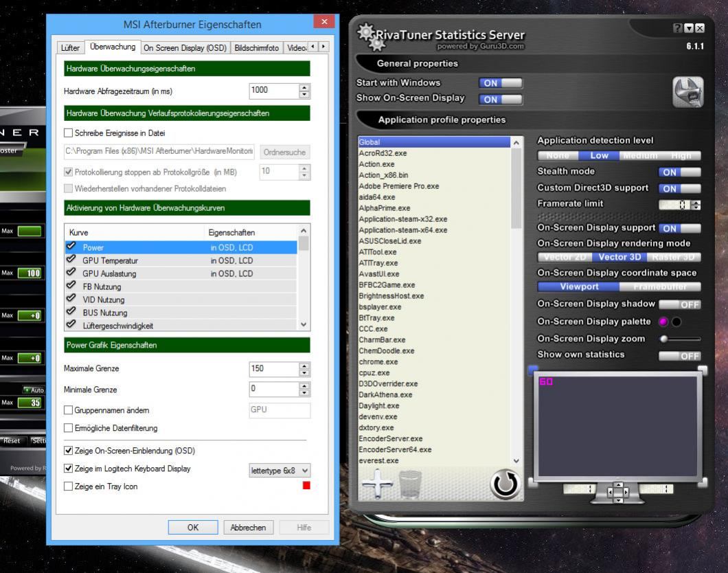The image size is (728, 573).
Task: Toggle the GPU Auslastung curve checkmark
Action: 71,273
